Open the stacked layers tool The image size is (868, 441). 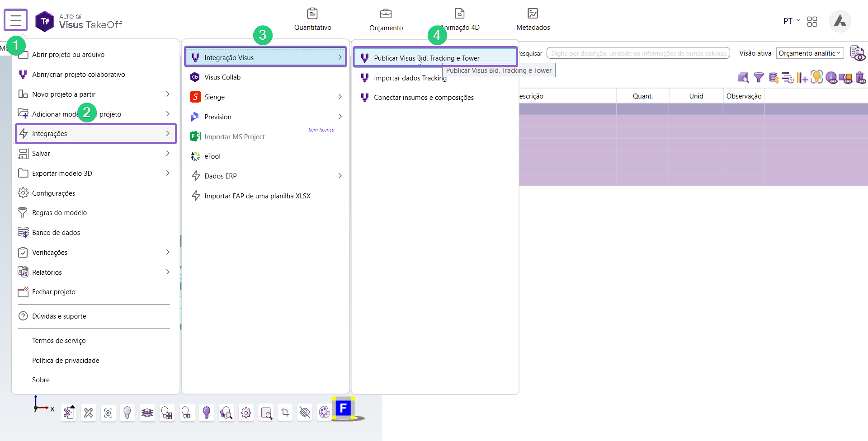tap(147, 413)
